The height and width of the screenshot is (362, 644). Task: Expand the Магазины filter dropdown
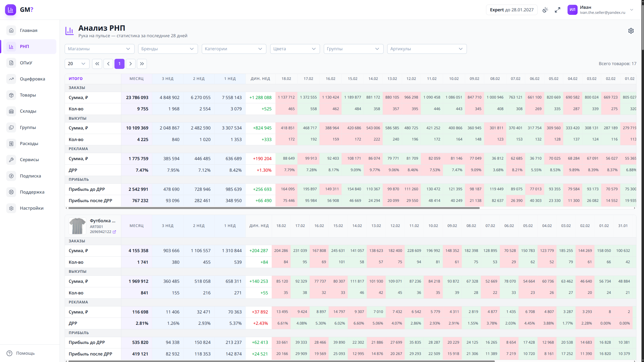[99, 49]
